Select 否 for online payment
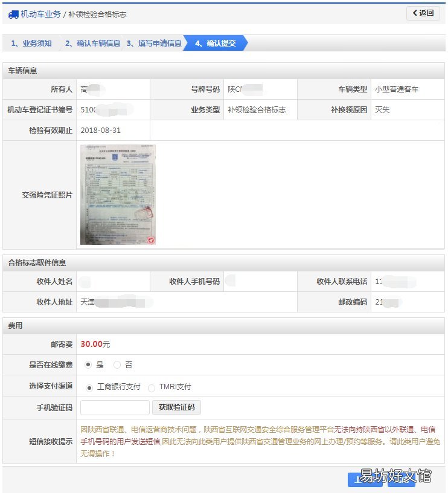 117,364
